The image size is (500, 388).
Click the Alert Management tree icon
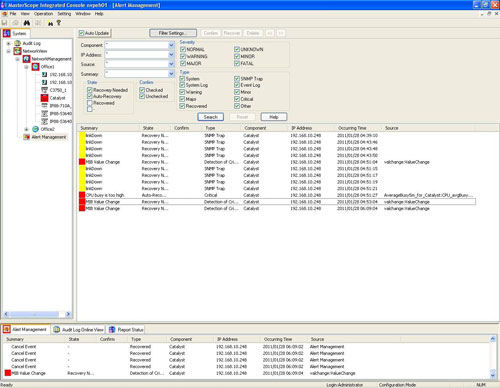click(26, 137)
